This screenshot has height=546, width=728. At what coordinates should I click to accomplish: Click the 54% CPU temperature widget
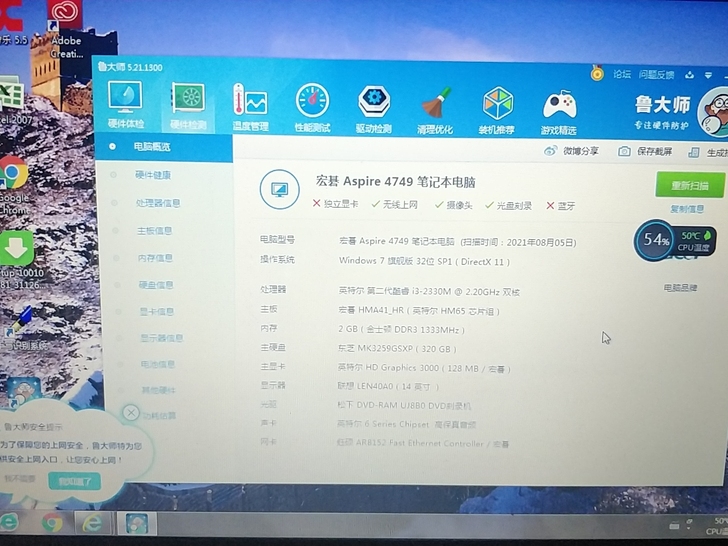click(674, 240)
